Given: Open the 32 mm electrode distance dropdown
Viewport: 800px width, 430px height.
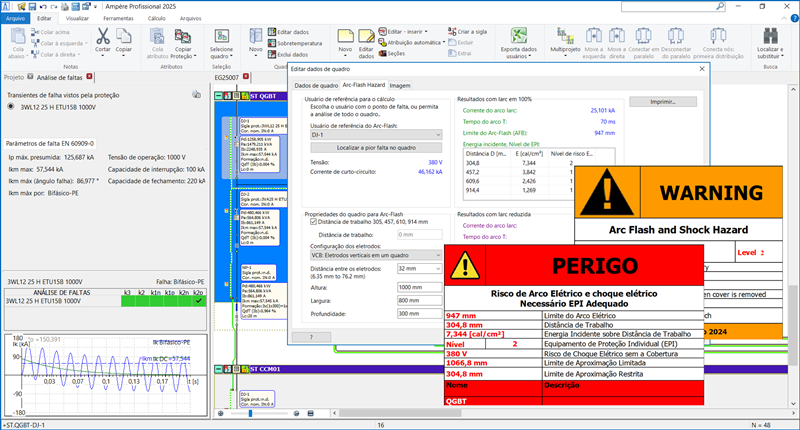Looking at the screenshot, I should [x=438, y=268].
